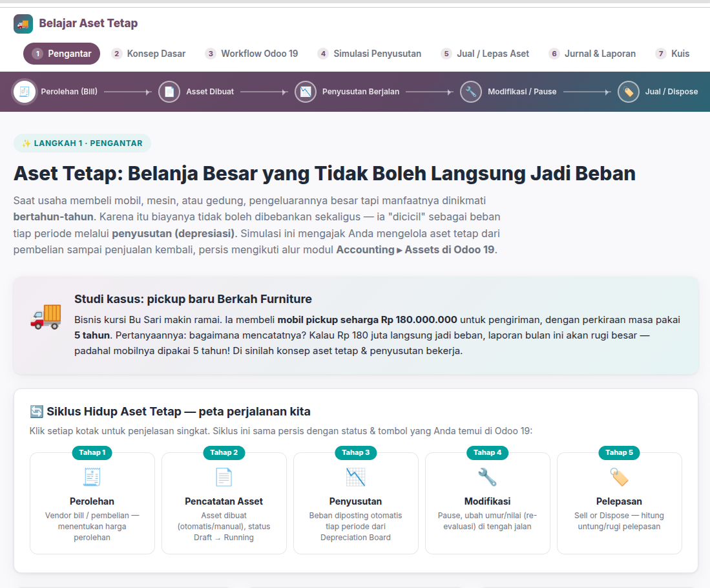Click the Tahap 1 badge
The height and width of the screenshot is (588, 710).
coord(92,452)
